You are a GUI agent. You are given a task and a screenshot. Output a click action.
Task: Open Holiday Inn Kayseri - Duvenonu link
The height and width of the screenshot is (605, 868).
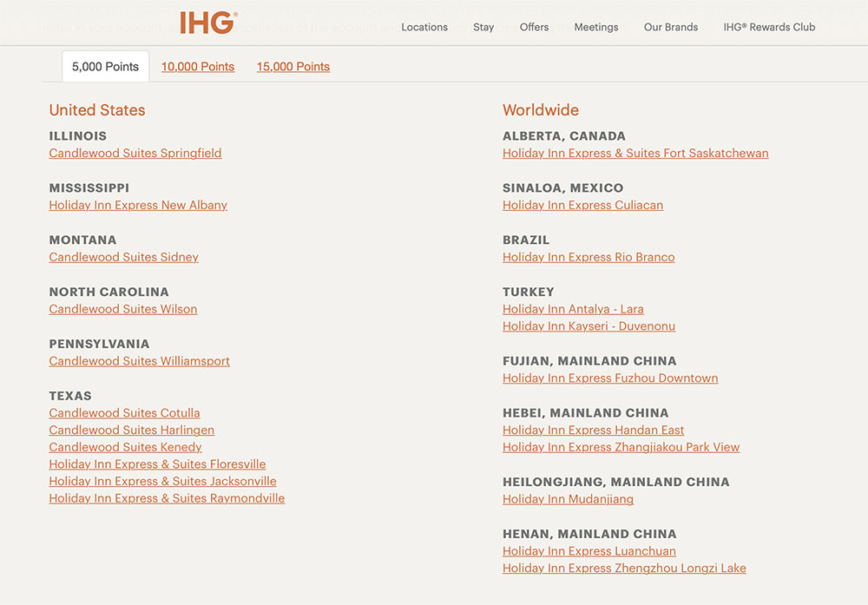point(589,326)
